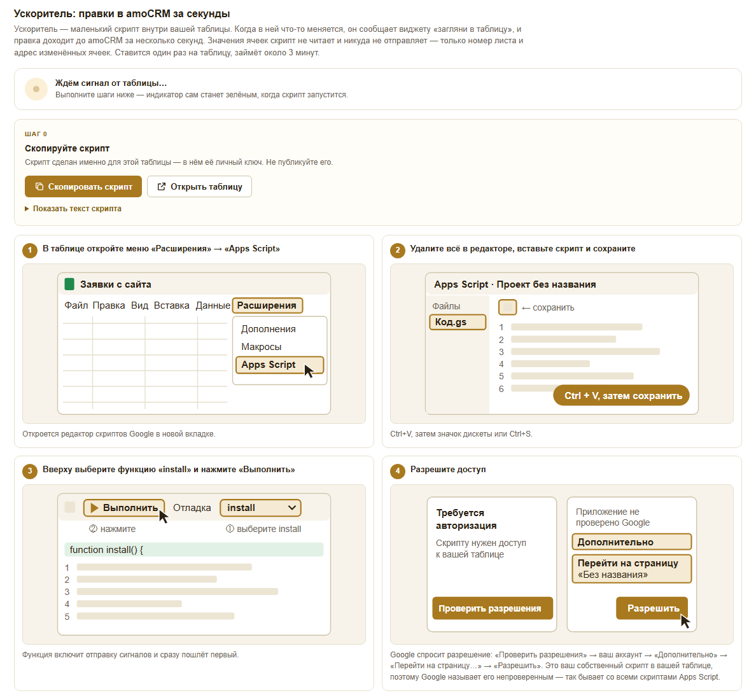The width and height of the screenshot is (756, 700).
Task: Select the «Код.gs» file in the illustration
Action: [458, 322]
